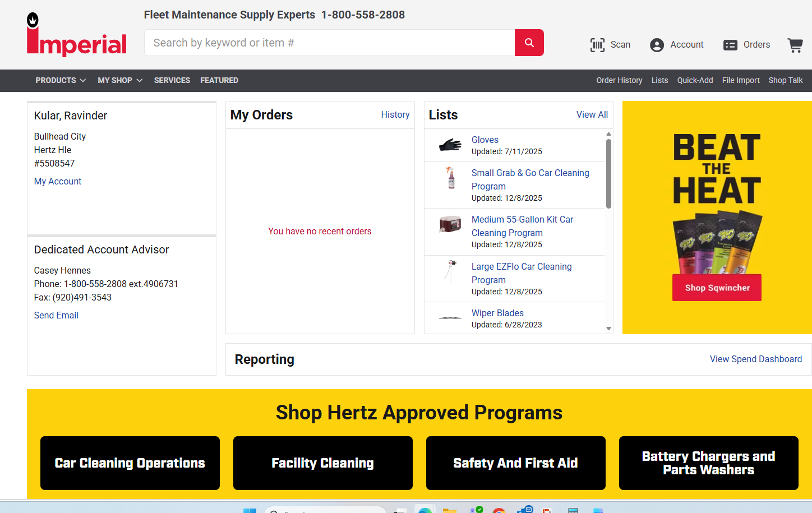
Task: Open Microsoft Edge from the taskbar
Action: click(425, 510)
